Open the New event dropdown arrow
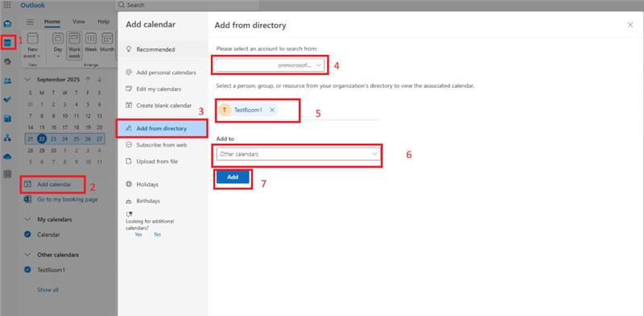 [39, 56]
